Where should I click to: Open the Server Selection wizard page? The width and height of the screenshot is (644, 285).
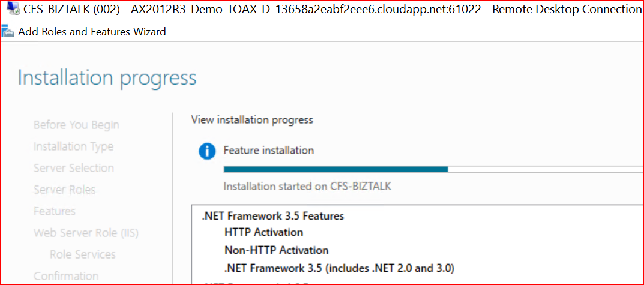point(73,168)
